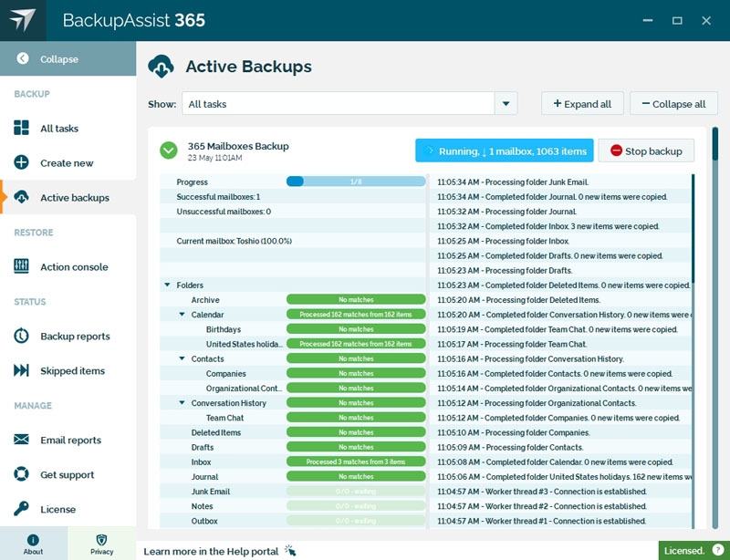Collapse the Conversation History node
This screenshot has width=730, height=560.
(x=182, y=402)
